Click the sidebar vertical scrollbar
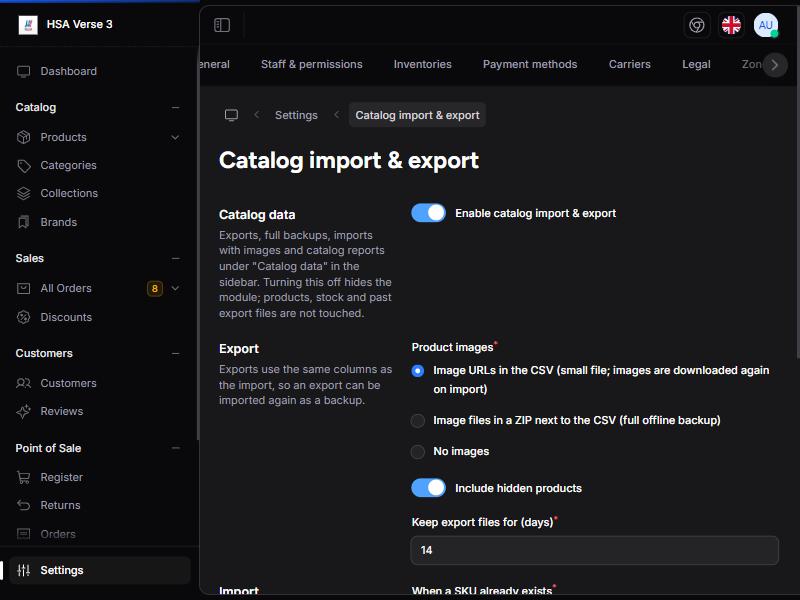 click(197, 242)
